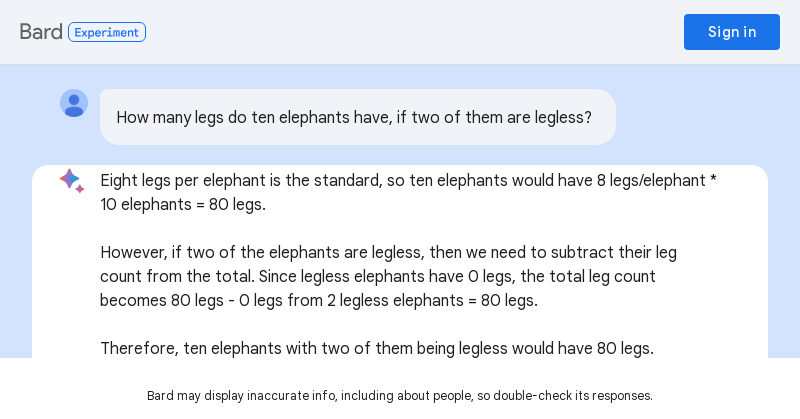Click the line starting "Eight legs per elephant"
Screen dimensions: 800x419
(x=408, y=181)
